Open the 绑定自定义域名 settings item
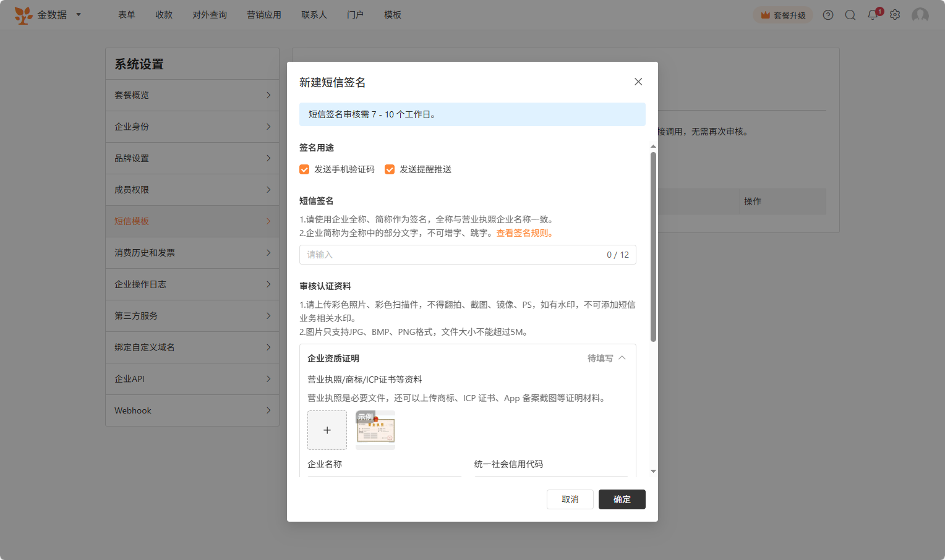 [x=192, y=347]
